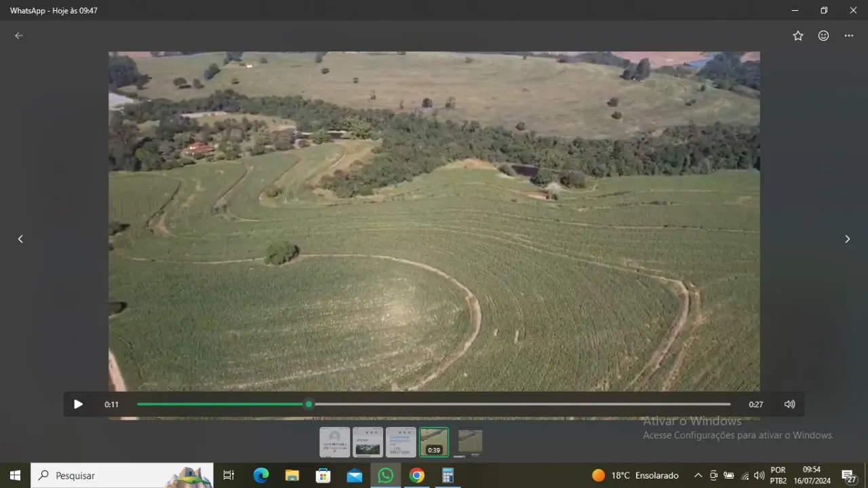Open the 18°C Ensolarado weather widget
Image resolution: width=868 pixels, height=488 pixels.
(635, 476)
